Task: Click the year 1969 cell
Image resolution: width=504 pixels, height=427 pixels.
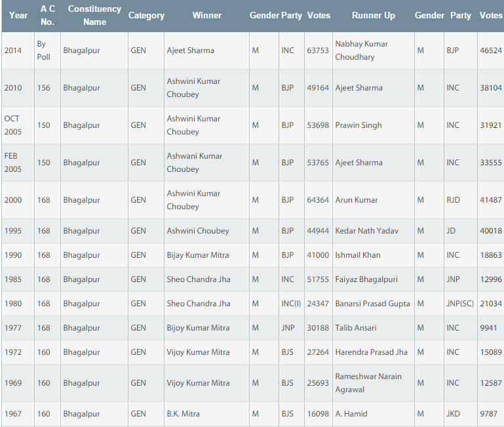Action: 13,383
